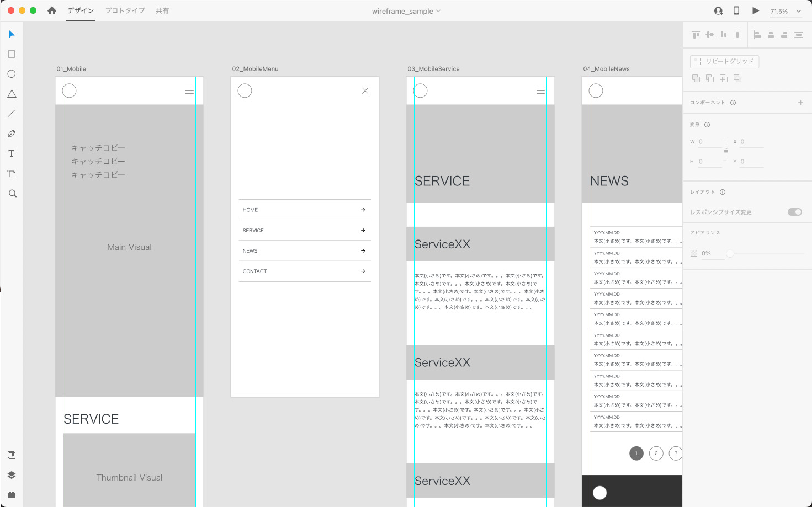
Task: Click align center horizontally icon
Action: (771, 35)
